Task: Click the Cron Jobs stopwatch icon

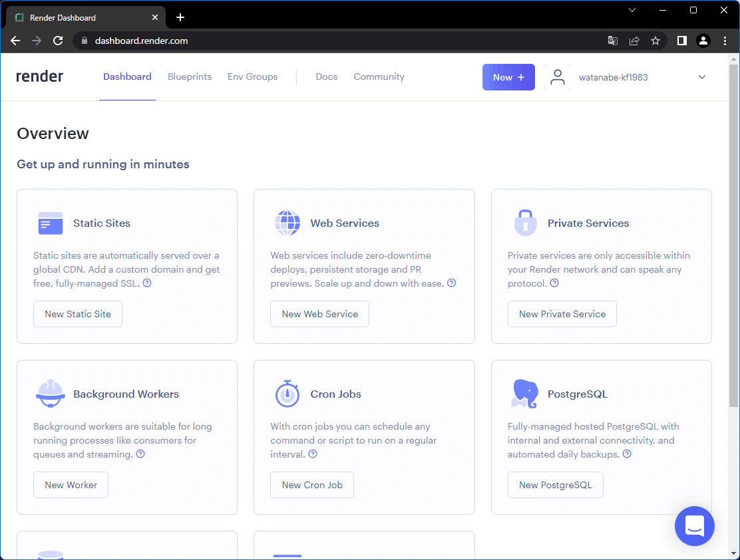Action: click(287, 394)
